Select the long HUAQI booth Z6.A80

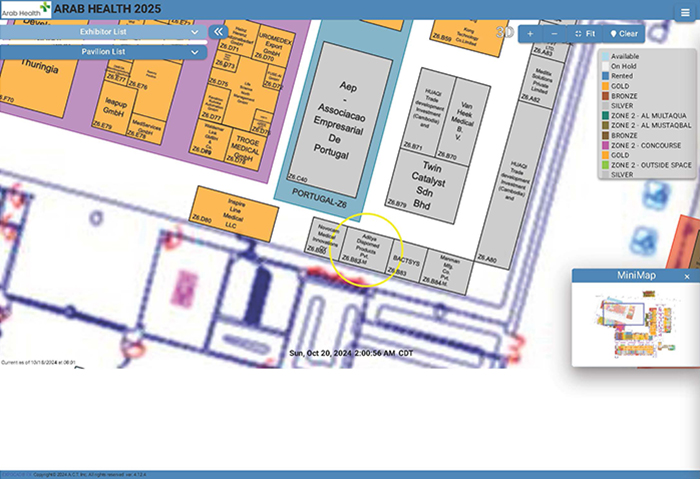(x=513, y=185)
